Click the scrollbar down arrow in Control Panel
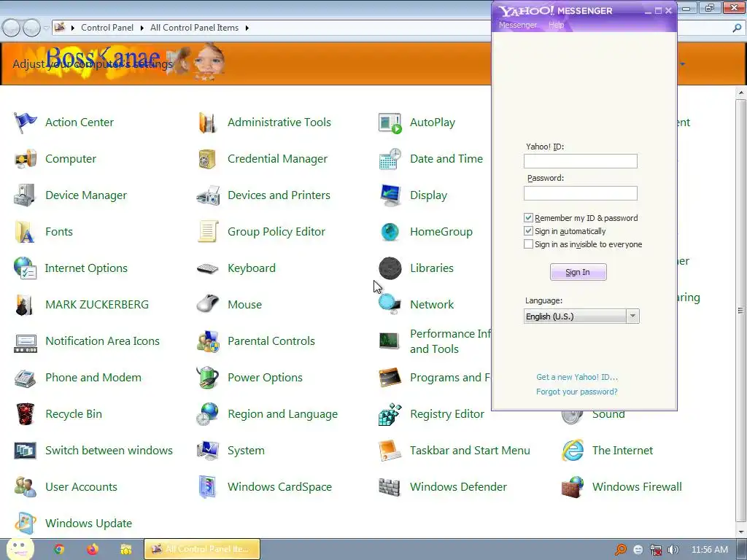The width and height of the screenshot is (747, 560). coord(740,532)
